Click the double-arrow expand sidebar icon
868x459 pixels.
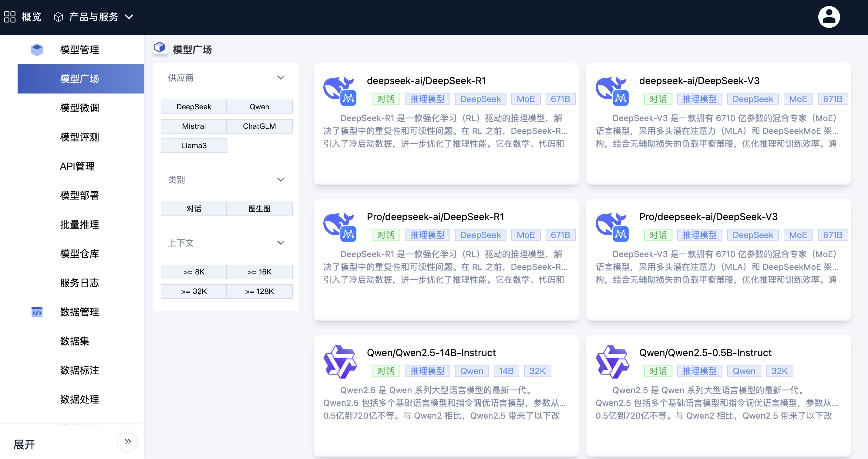pyautogui.click(x=127, y=442)
